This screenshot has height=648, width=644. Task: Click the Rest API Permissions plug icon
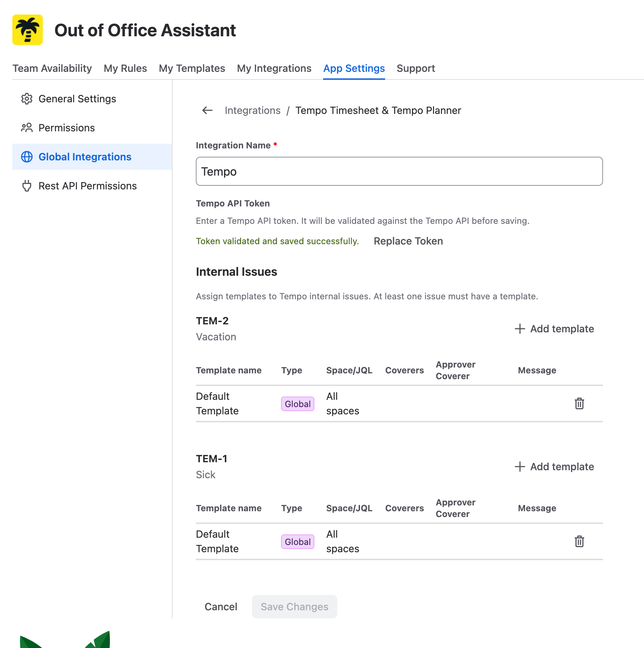27,186
